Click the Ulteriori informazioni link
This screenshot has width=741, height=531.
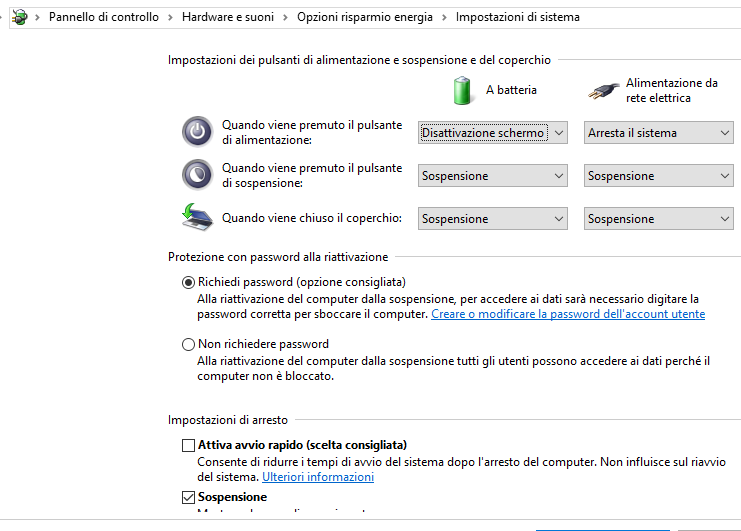click(x=317, y=477)
